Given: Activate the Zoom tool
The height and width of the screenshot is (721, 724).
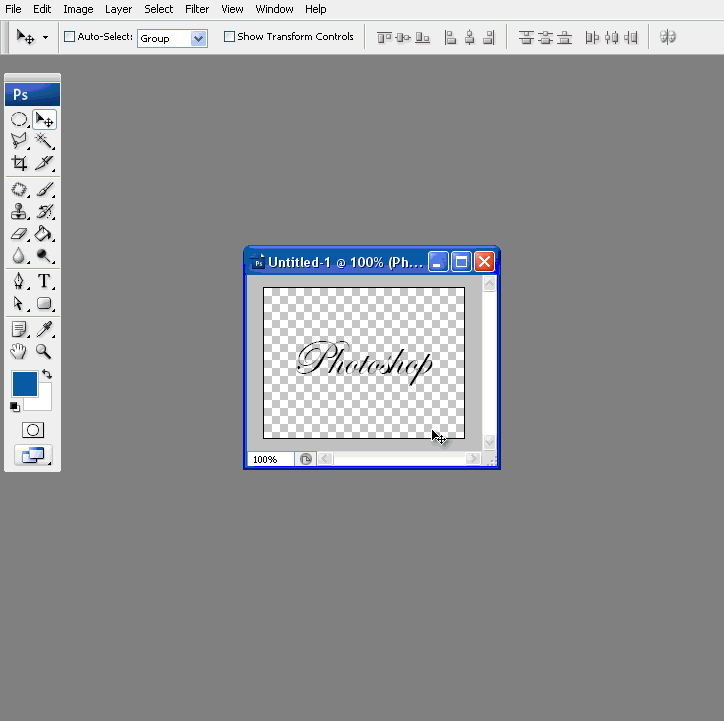Looking at the screenshot, I should (44, 351).
